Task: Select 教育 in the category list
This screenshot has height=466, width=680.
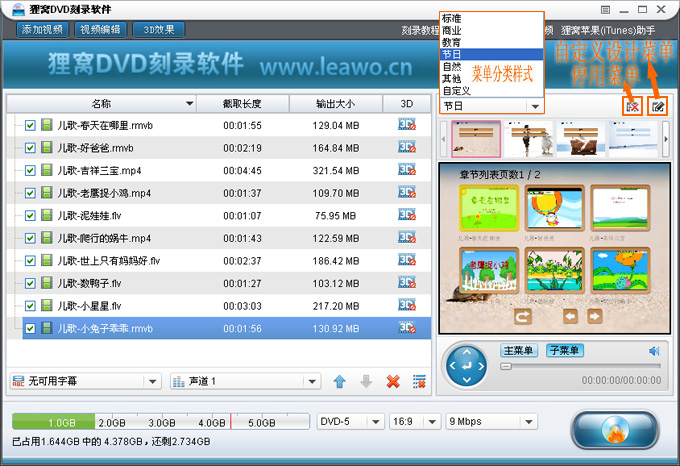Action: (x=491, y=42)
